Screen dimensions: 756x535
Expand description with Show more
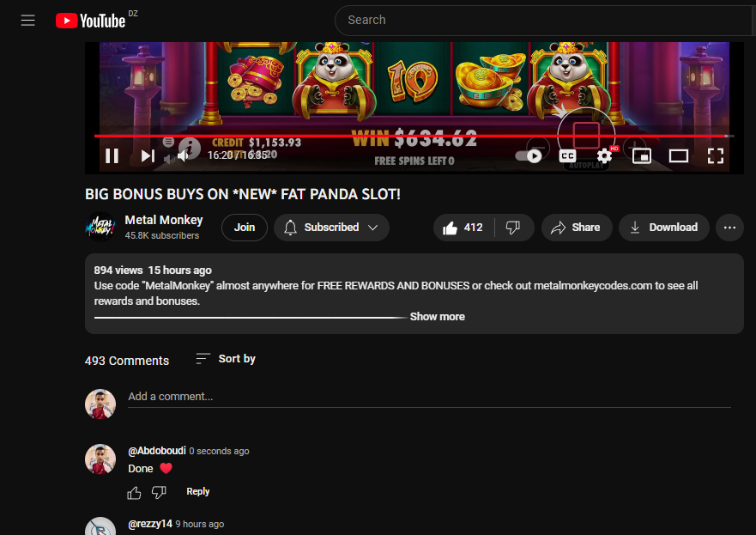438,317
